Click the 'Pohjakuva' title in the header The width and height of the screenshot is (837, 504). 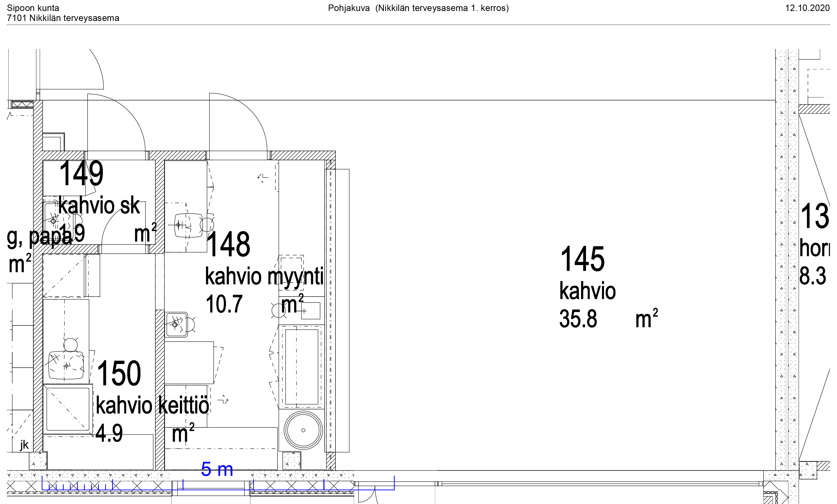tap(349, 8)
